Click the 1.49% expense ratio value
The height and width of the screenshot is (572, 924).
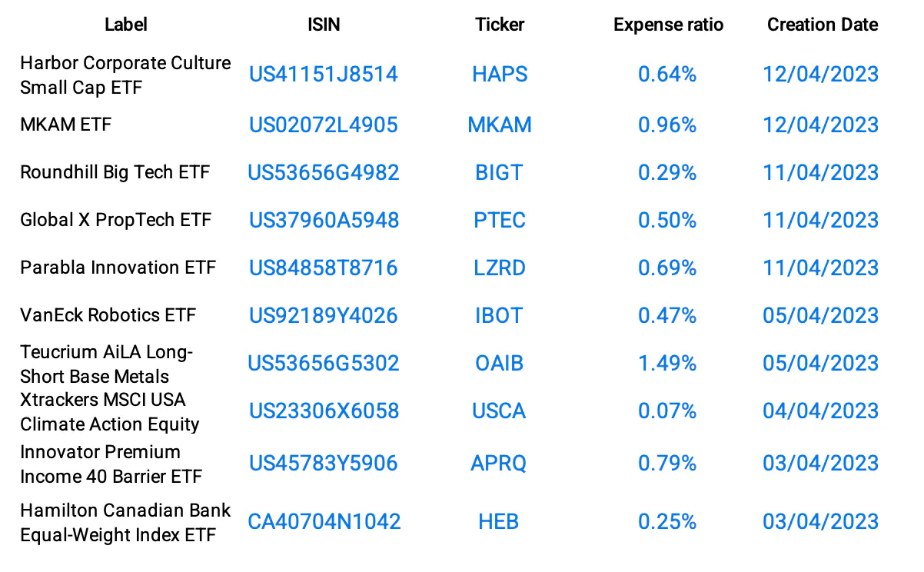click(667, 363)
